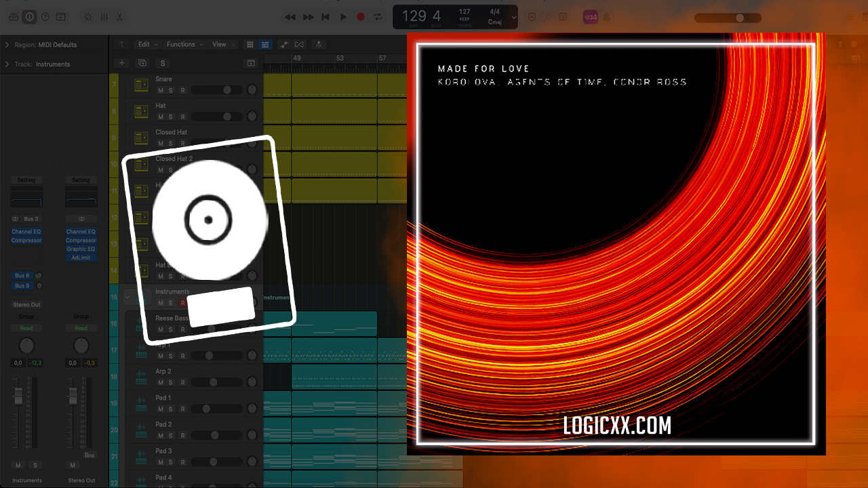Open the Library panel icon
This screenshot has height=488, width=868.
(14, 17)
